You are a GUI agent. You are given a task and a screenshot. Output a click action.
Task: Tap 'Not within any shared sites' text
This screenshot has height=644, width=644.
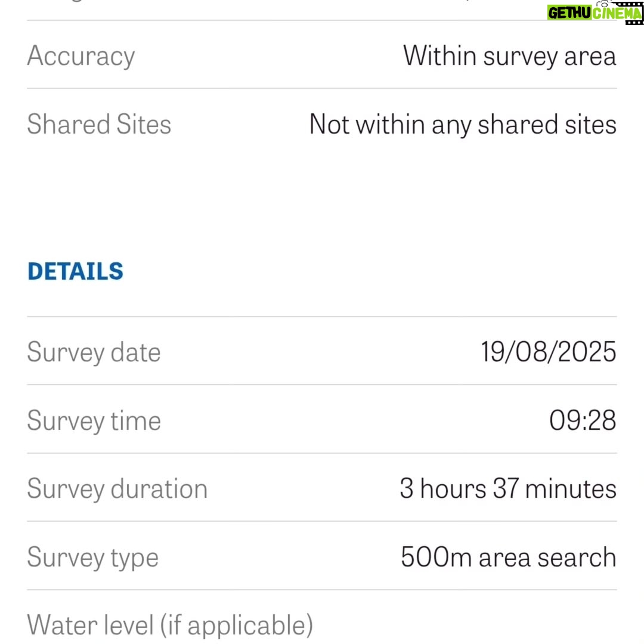[463, 125]
